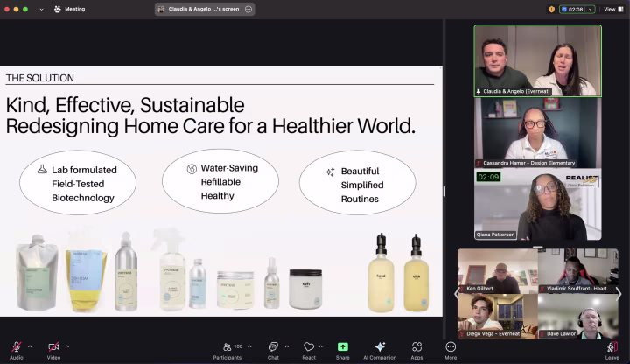The width and height of the screenshot is (630, 364).
Task: Open the Meeting info icon in title bar
Action: point(57,9)
